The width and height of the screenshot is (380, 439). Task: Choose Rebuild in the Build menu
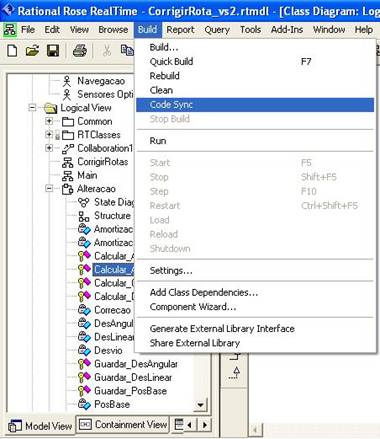pyautogui.click(x=255, y=76)
